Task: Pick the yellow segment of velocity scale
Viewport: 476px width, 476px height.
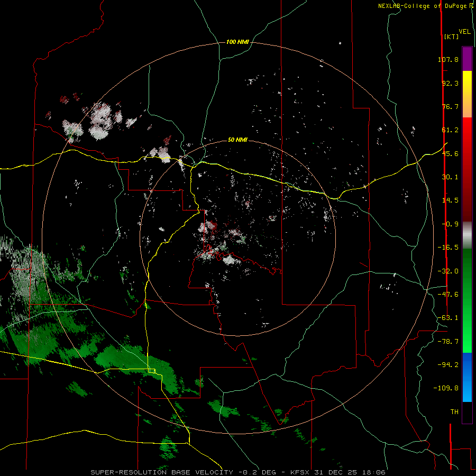Action: (467, 94)
